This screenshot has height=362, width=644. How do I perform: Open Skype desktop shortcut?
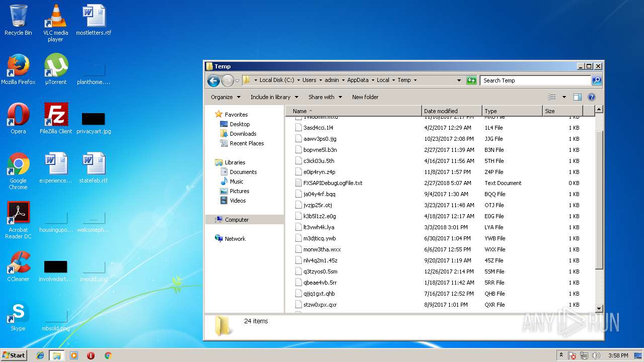click(18, 316)
